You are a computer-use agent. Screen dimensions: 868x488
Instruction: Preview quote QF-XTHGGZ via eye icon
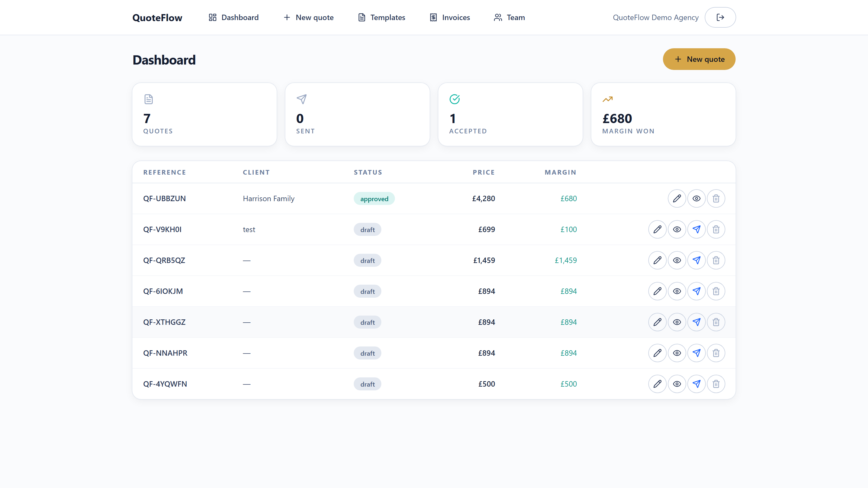point(676,322)
